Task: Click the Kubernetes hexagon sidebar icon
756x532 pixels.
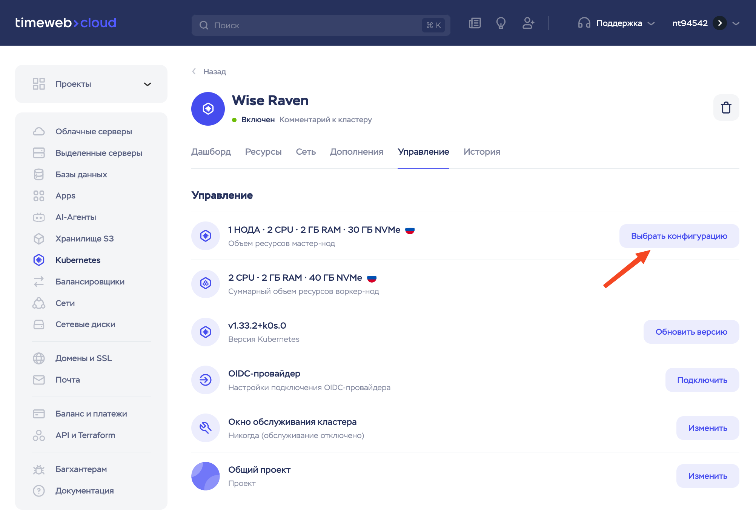Action: coord(39,260)
